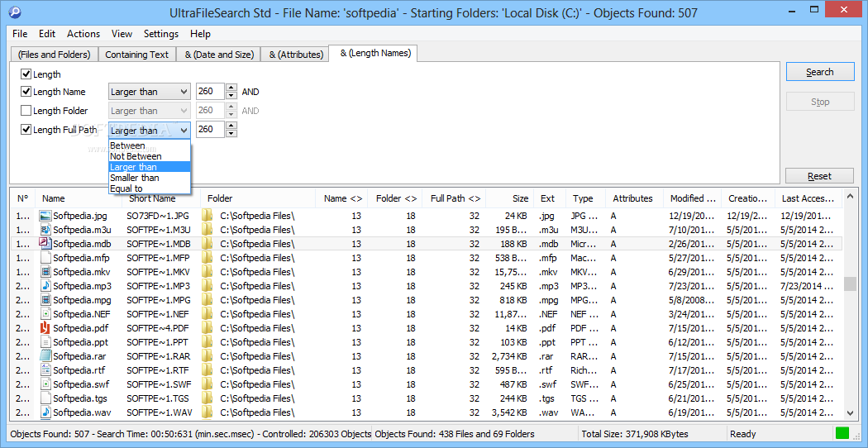Screen dimensions: 868x448
Task: Click the Softpedia.NEF file icon
Action: coord(45,314)
